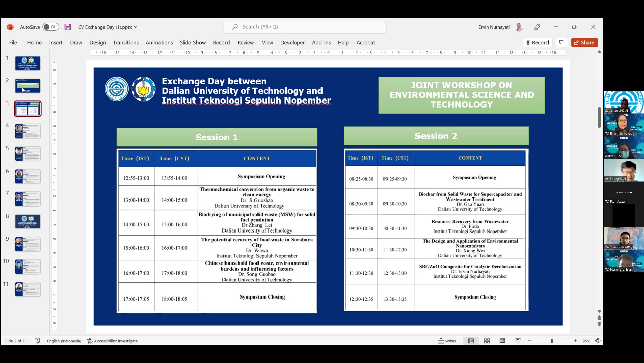Viewport: 644px width, 363px height.
Task: Click the zoom out minus button
Action: [529, 341]
